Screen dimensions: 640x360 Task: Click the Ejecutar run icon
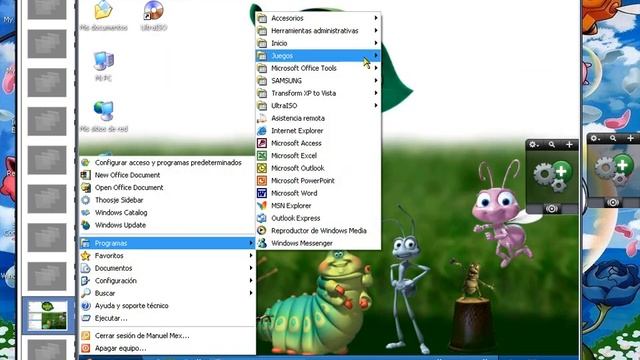pyautogui.click(x=86, y=318)
